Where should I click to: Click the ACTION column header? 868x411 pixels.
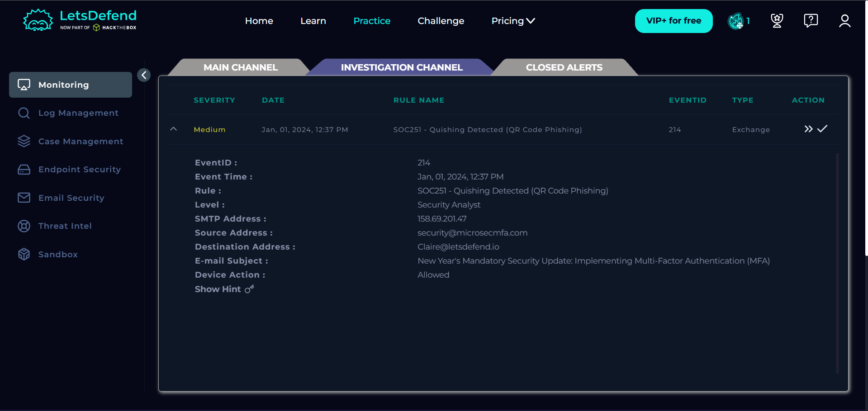[808, 100]
